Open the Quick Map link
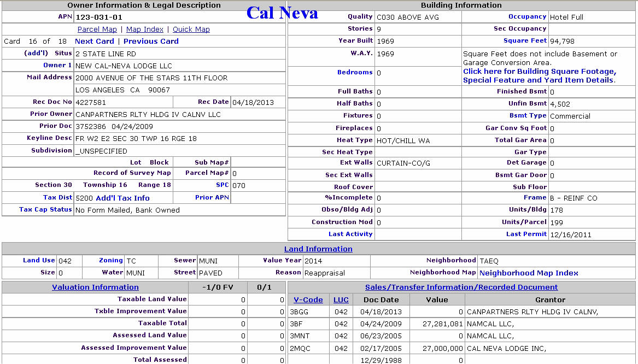638x364 pixels. [x=191, y=30]
